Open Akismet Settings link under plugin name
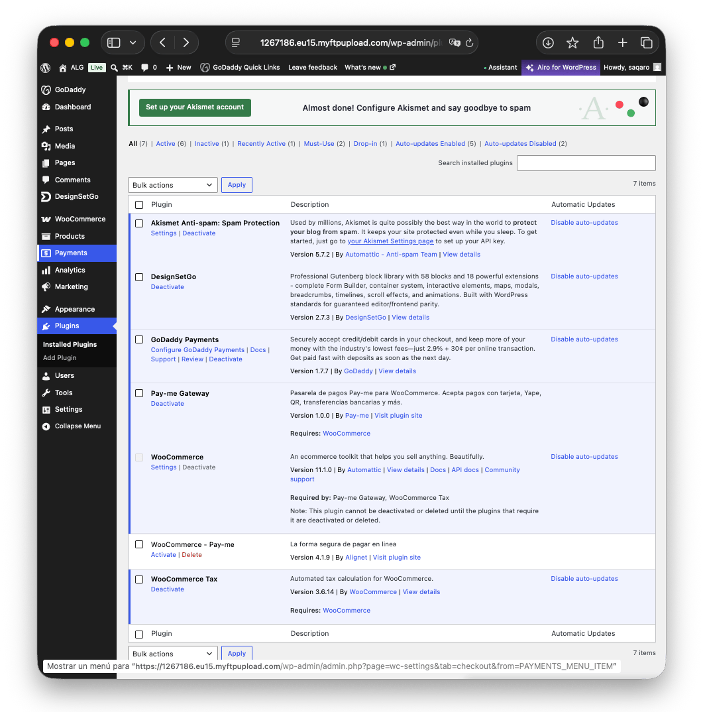Image resolution: width=703 pixels, height=728 pixels. coord(164,233)
